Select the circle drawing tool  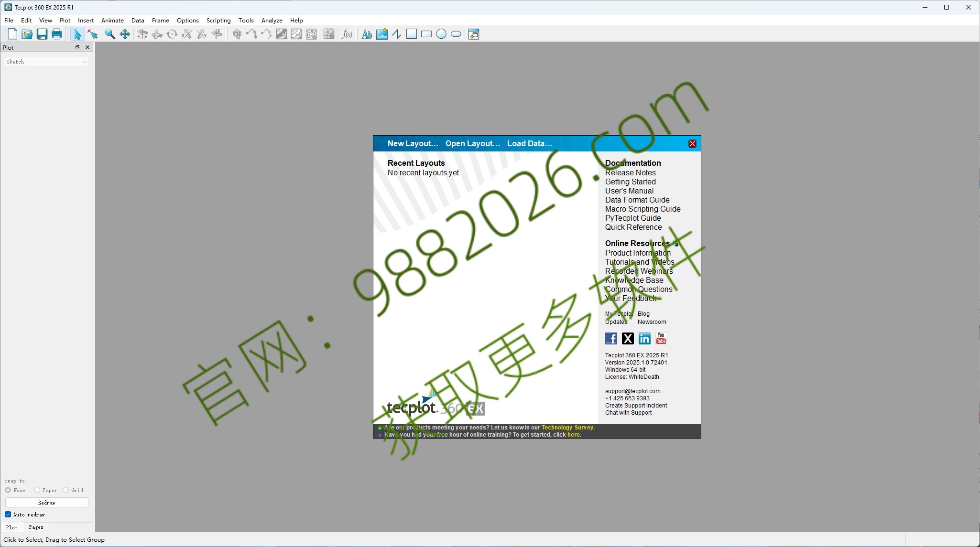(441, 34)
